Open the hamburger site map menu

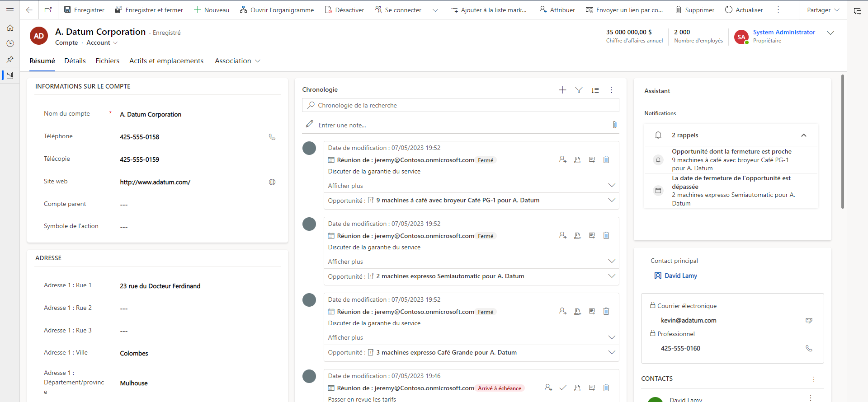[10, 10]
